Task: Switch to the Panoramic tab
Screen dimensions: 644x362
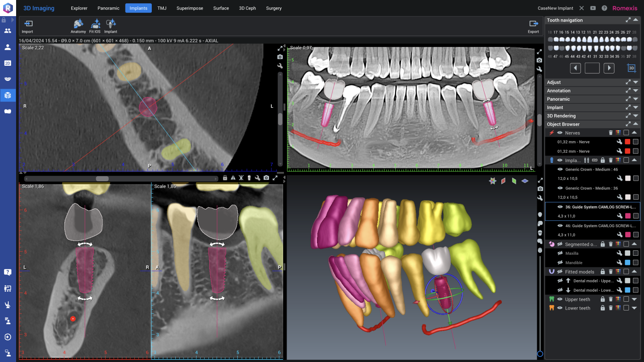Action: (x=108, y=8)
